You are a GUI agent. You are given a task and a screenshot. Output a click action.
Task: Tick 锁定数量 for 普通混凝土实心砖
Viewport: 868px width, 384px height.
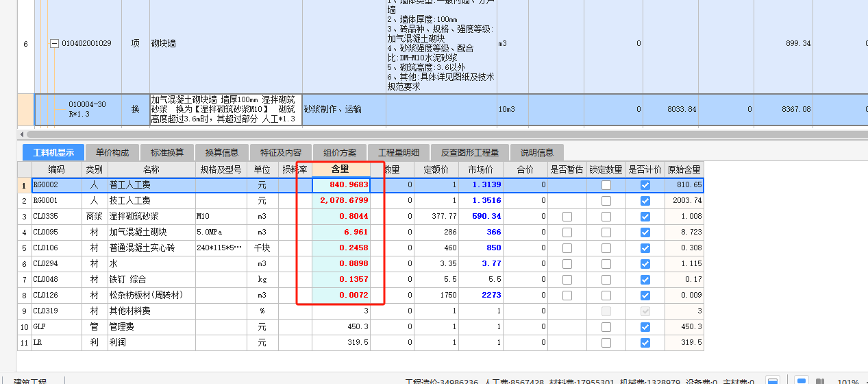point(606,248)
